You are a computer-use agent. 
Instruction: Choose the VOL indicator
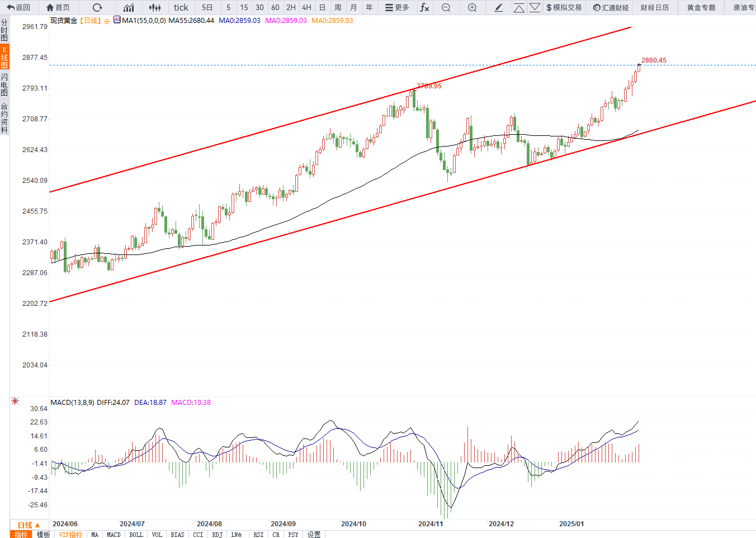click(157, 535)
